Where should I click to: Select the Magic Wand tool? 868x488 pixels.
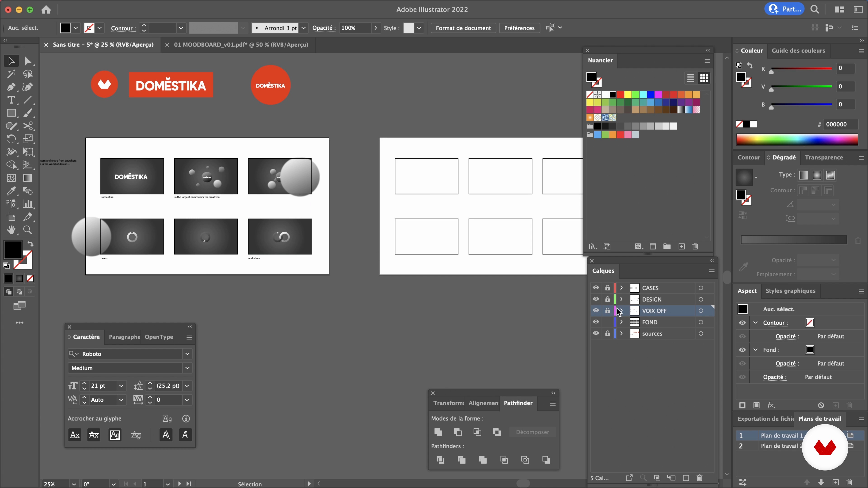pyautogui.click(x=11, y=74)
